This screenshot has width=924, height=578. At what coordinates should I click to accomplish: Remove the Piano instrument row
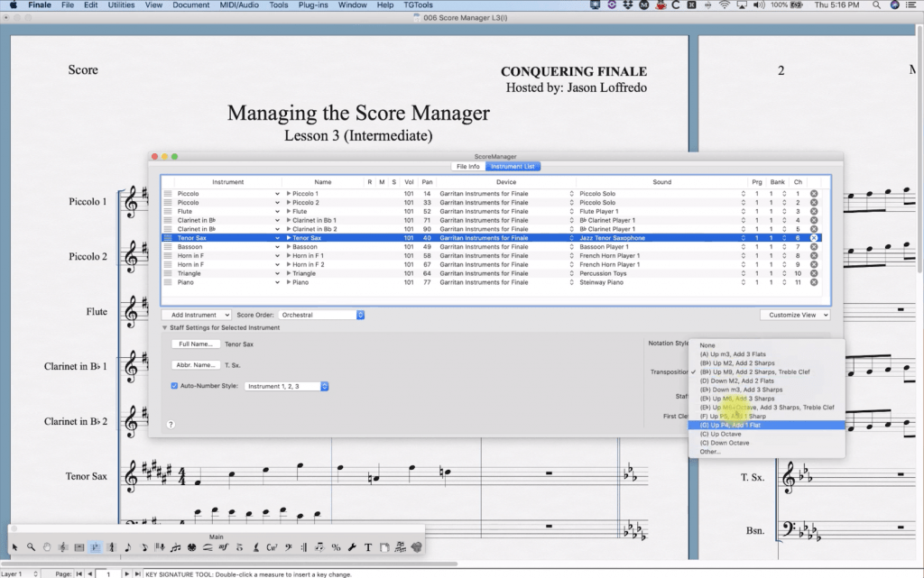pos(814,282)
